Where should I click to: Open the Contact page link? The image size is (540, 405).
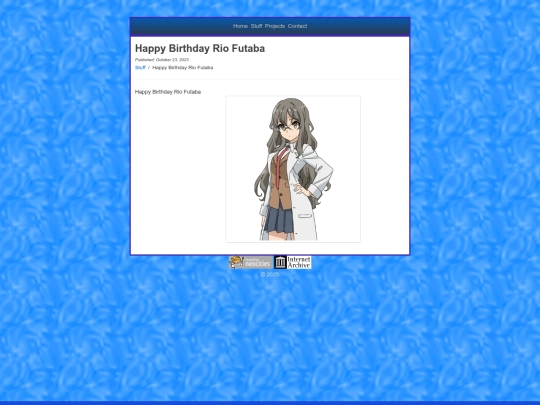click(x=297, y=26)
